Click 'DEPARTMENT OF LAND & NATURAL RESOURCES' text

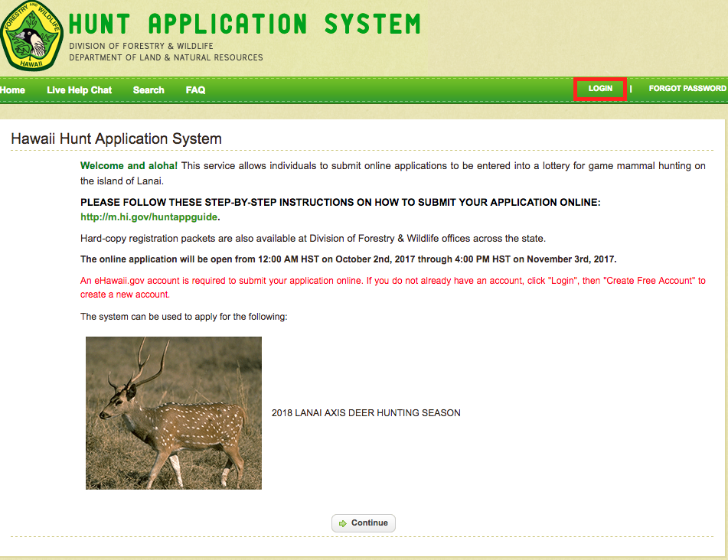(166, 57)
